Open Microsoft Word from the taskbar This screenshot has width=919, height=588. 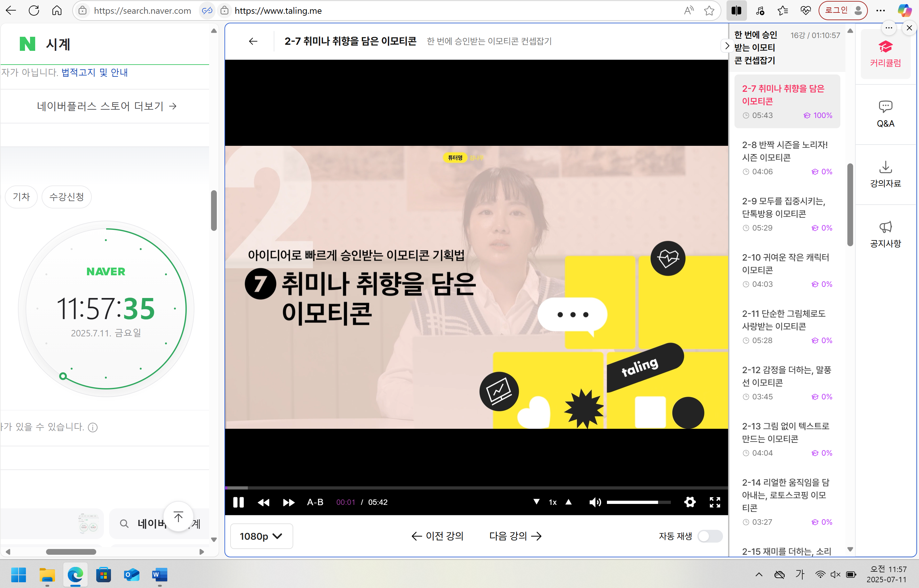[x=160, y=575]
